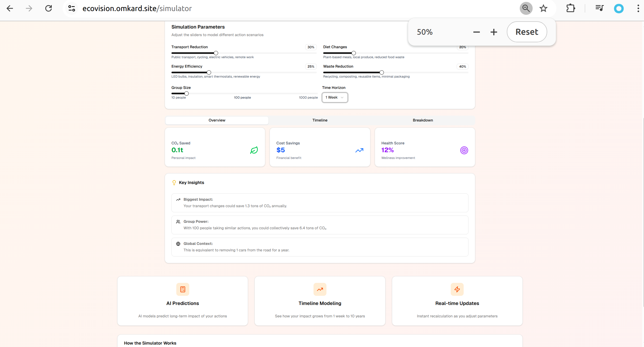Switch to the Breakdown tab
Viewport: 644px width, 347px height.
(x=423, y=120)
